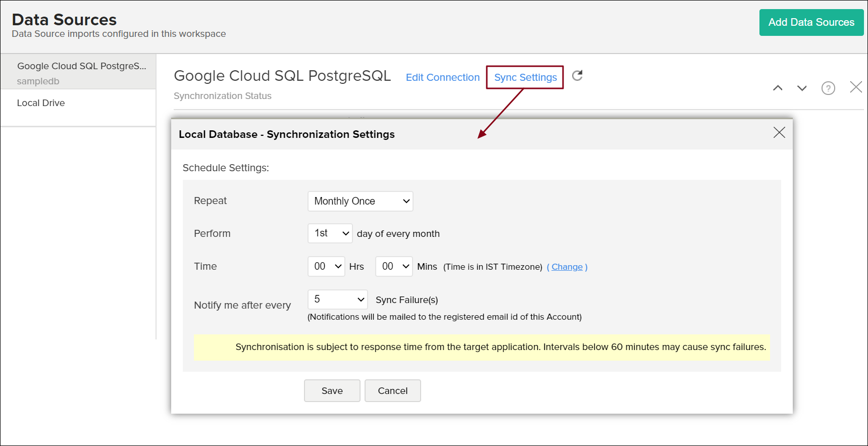Open the Mins time dropdown

(x=394, y=266)
